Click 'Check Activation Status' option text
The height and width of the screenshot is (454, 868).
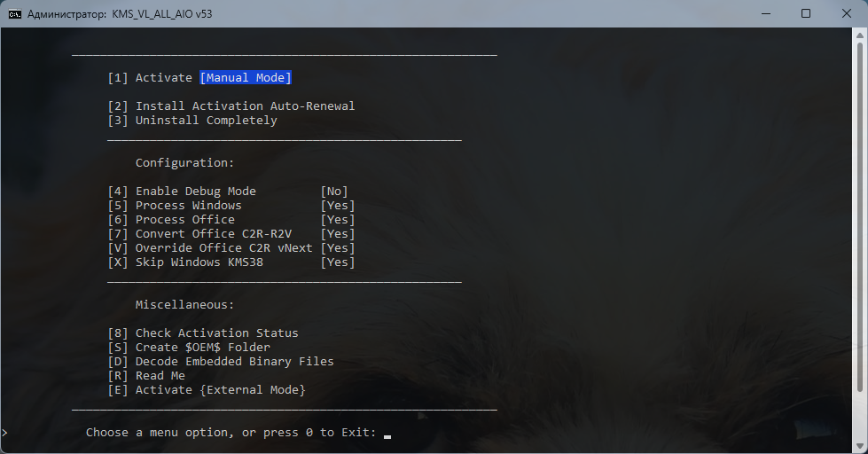(216, 333)
